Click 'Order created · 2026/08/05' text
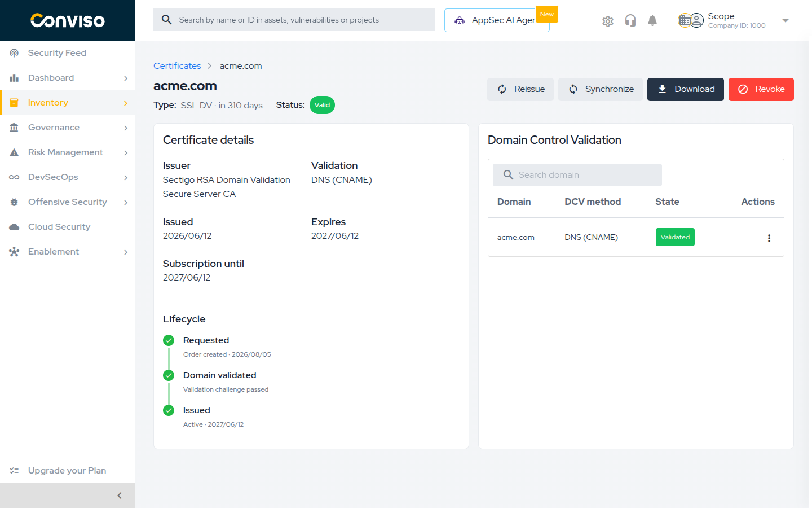This screenshot has height=508, width=812. 227,354
